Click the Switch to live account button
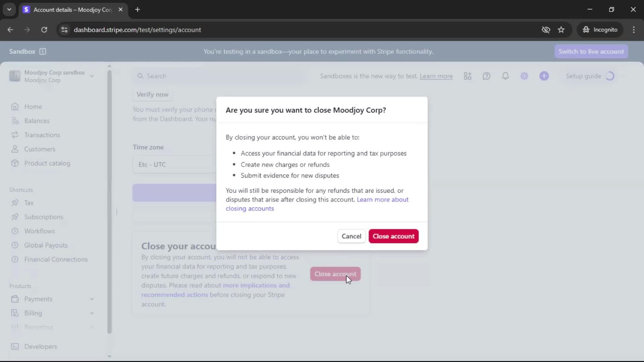This screenshot has width=644, height=362. click(x=591, y=52)
